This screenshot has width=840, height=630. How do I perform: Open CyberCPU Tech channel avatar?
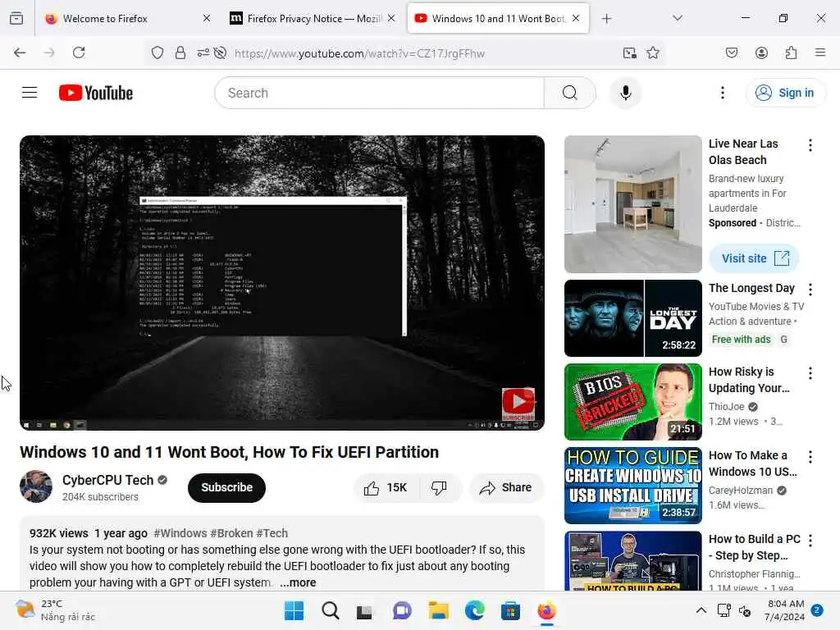tap(36, 486)
